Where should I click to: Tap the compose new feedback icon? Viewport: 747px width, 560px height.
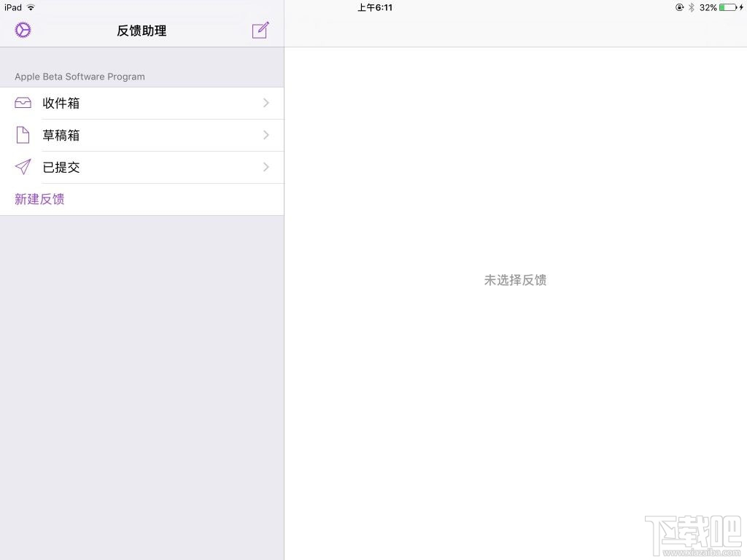click(x=260, y=31)
